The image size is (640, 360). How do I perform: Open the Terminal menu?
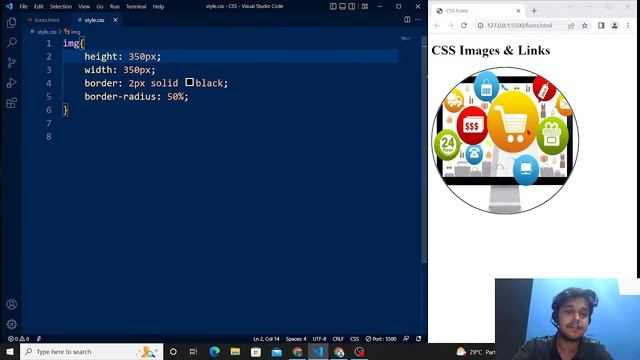point(136,7)
